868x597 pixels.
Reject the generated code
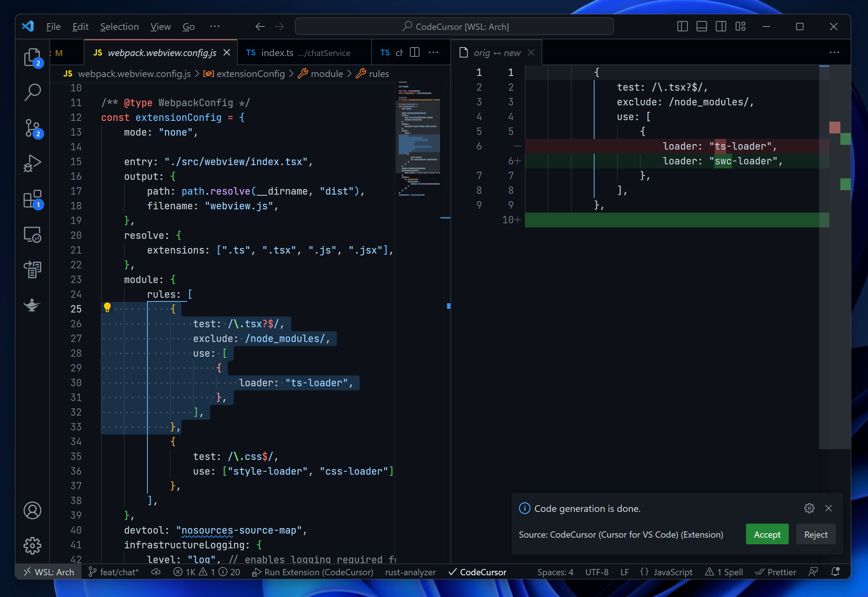(x=815, y=534)
